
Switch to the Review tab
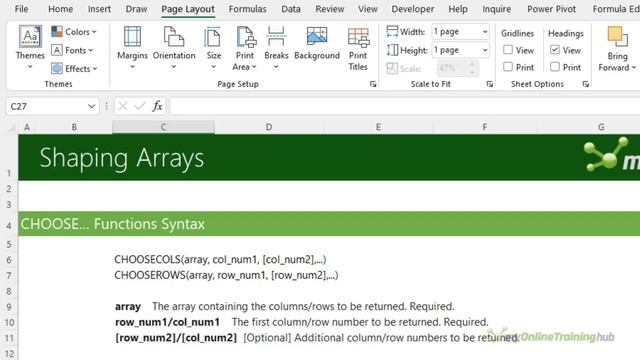tap(329, 9)
